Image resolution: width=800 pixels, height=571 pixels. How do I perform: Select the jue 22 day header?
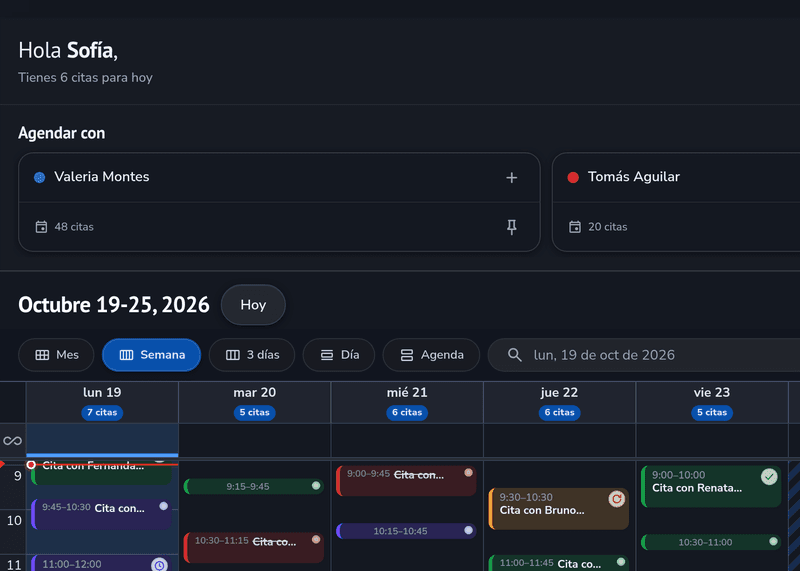[x=559, y=402]
